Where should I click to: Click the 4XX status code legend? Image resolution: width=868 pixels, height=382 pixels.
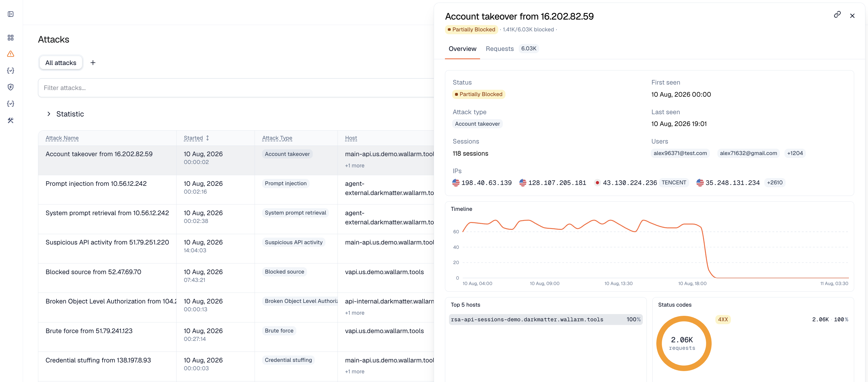click(x=723, y=319)
